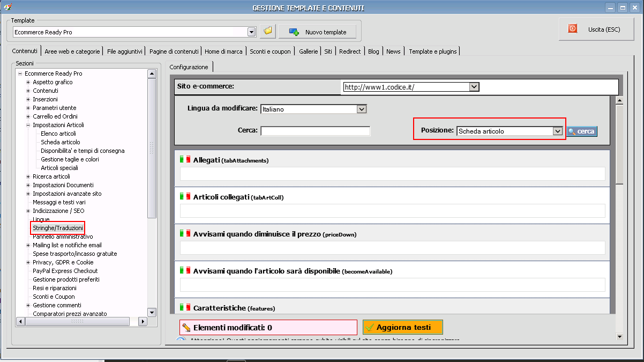The height and width of the screenshot is (362, 644).
Task: Open the Sito e-commerce URL dropdown
Action: coord(474,86)
